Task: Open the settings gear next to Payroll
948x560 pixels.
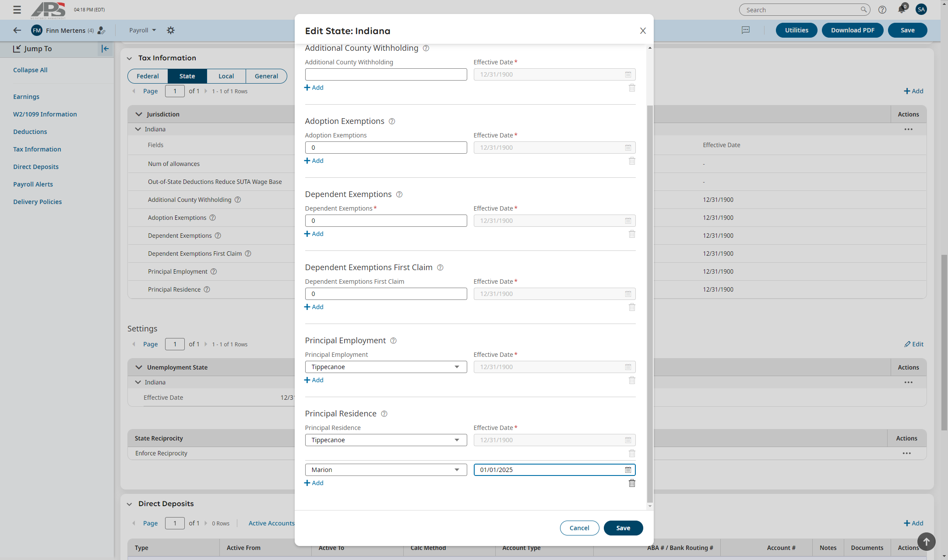Action: pyautogui.click(x=171, y=30)
